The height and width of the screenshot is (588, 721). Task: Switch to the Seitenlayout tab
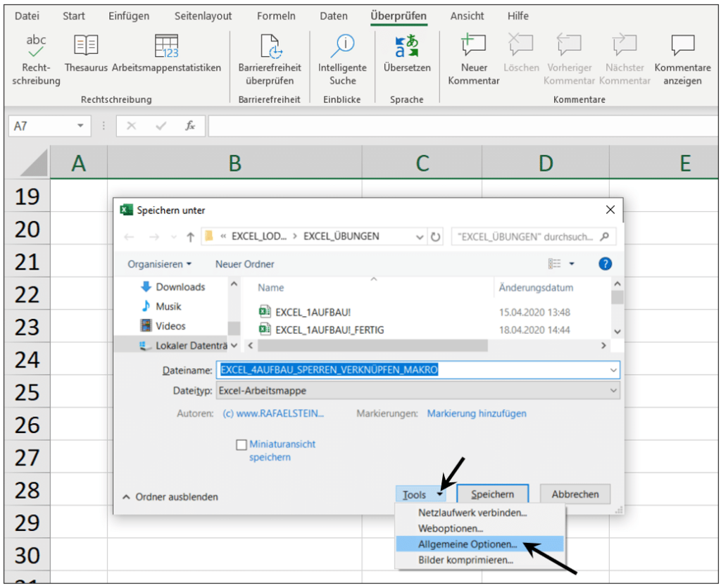[x=203, y=16]
